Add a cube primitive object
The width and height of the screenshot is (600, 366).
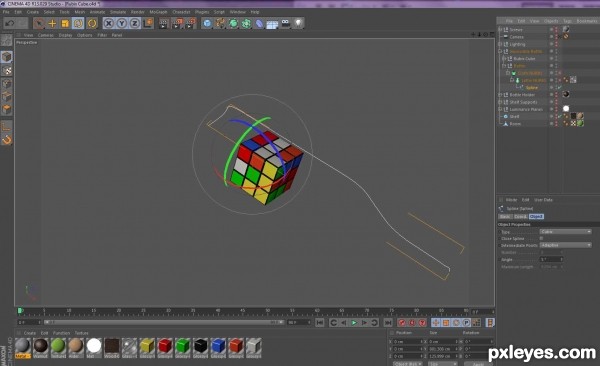pyautogui.click(x=207, y=23)
